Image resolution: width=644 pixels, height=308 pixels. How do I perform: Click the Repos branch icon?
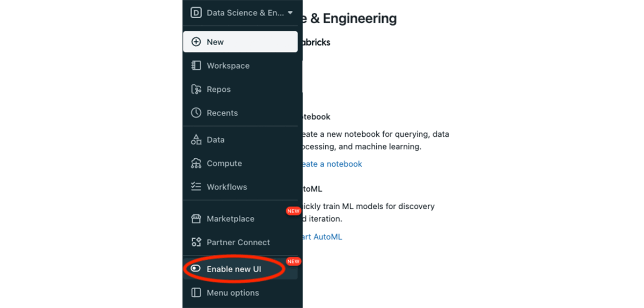click(196, 89)
